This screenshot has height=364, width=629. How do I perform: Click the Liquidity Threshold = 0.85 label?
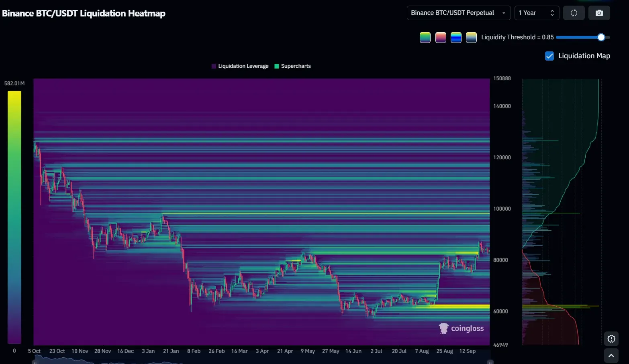pos(517,37)
